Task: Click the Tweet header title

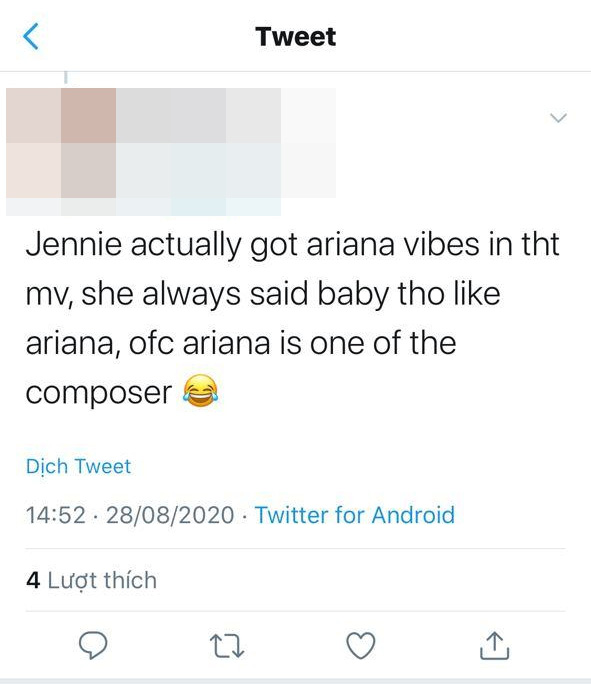Action: click(296, 37)
